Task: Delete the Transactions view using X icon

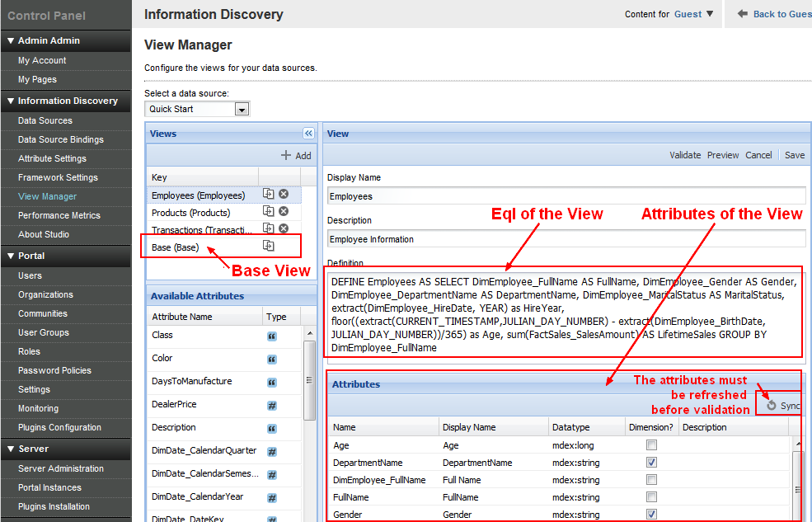Action: [284, 229]
